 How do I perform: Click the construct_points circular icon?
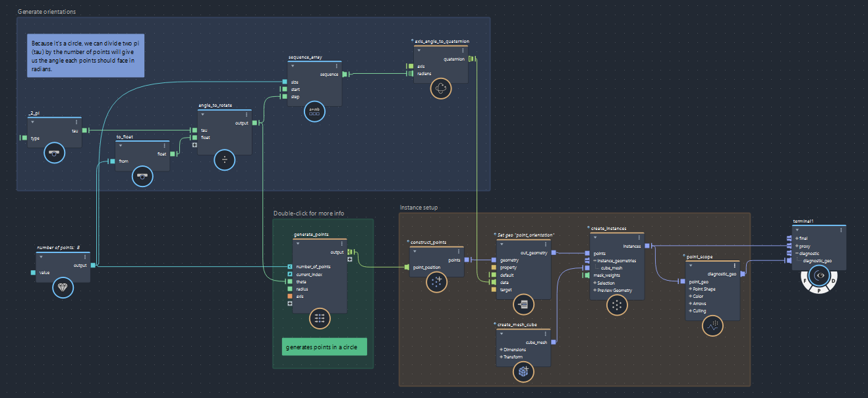(x=436, y=283)
